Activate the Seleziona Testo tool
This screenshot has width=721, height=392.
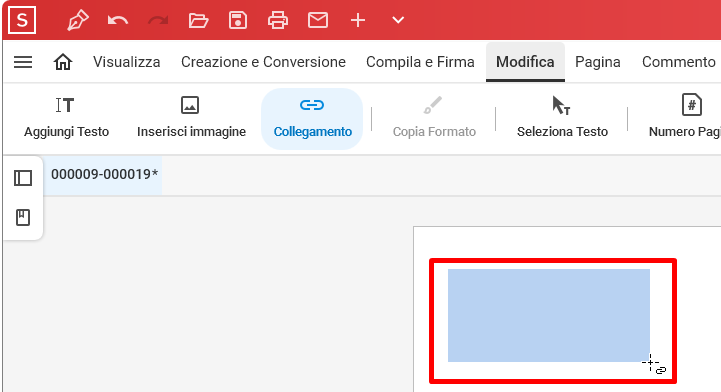point(562,118)
